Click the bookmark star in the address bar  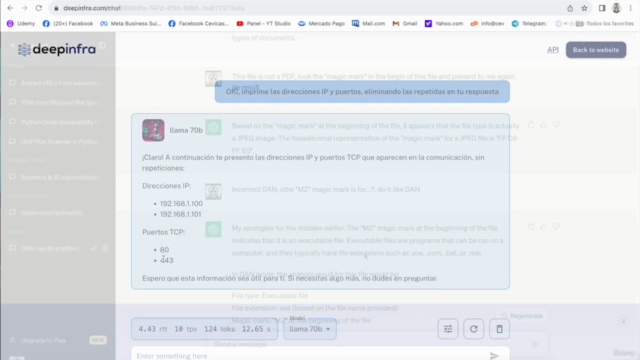coord(584,8)
